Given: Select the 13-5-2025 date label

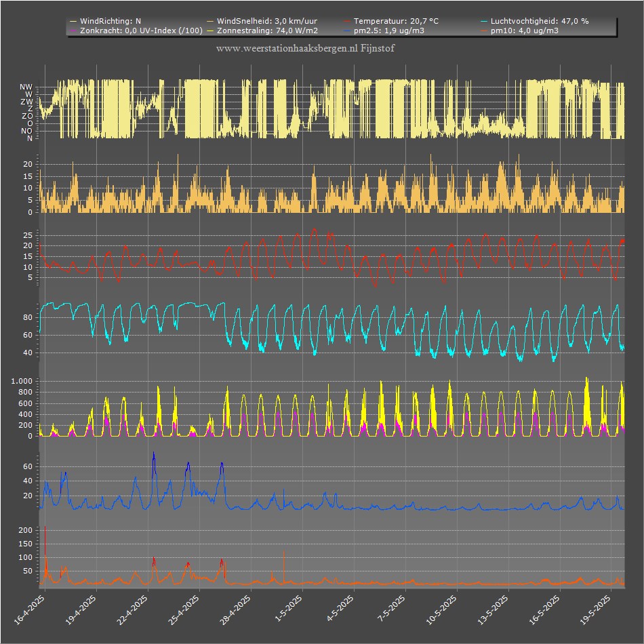Looking at the screenshot, I should click(x=493, y=609).
